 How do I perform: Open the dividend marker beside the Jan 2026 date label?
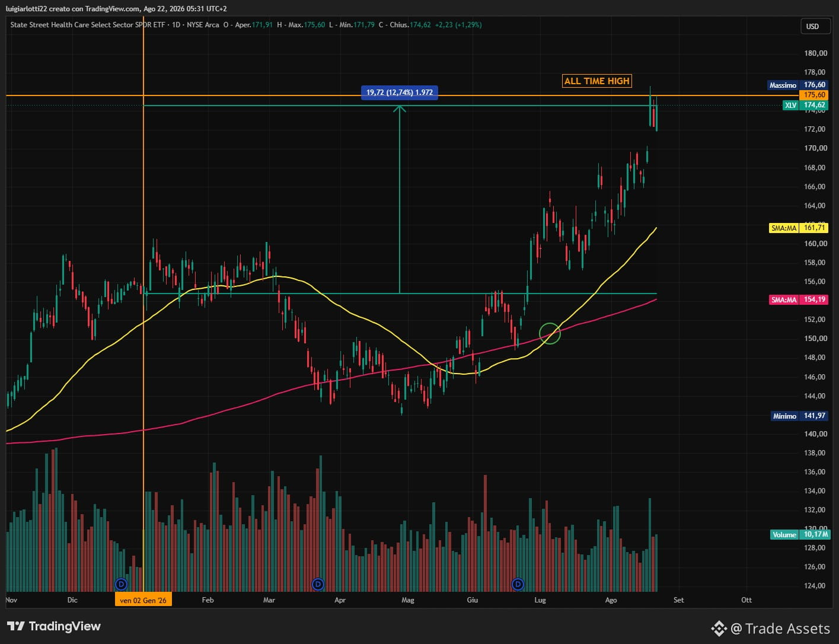pos(121,584)
